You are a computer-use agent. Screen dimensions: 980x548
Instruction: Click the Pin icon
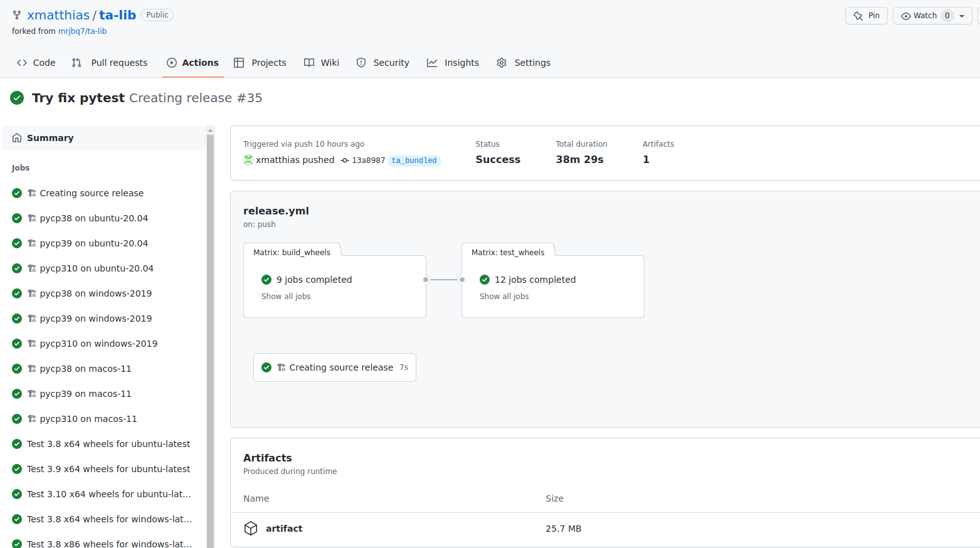click(858, 16)
